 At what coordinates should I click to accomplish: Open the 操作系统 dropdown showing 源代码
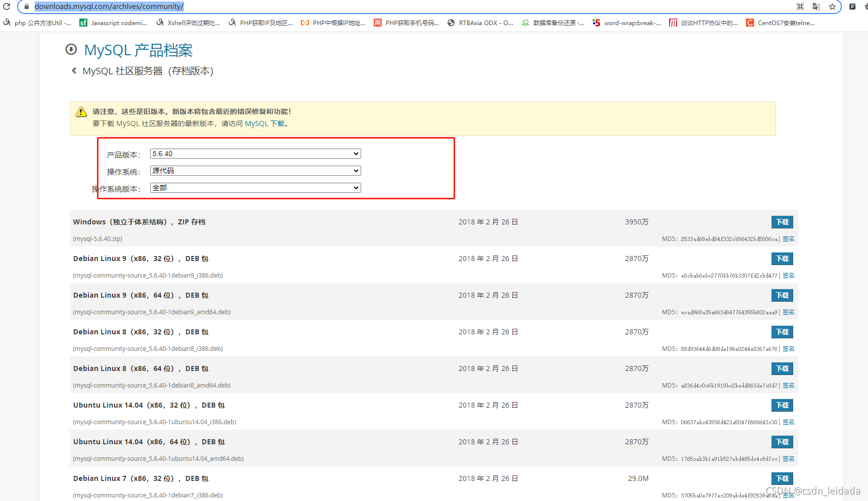coord(255,171)
